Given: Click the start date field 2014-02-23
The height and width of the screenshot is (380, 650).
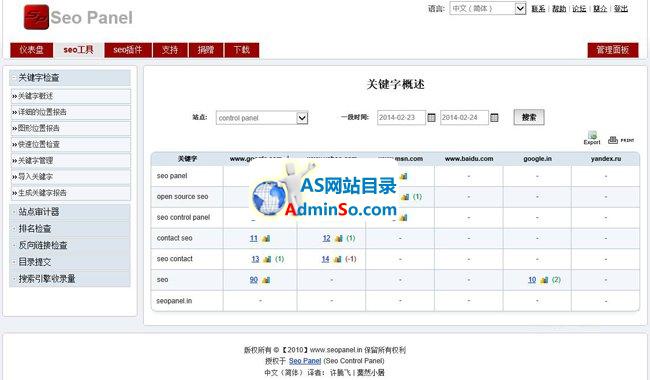Looking at the screenshot, I should click(401, 118).
